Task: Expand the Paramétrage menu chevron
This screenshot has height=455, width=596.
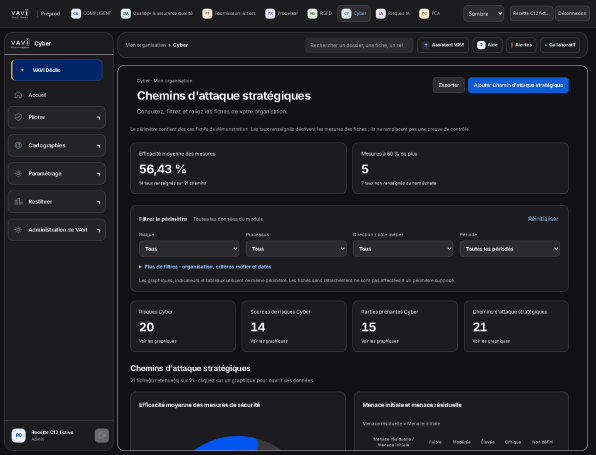Action: [98, 174]
